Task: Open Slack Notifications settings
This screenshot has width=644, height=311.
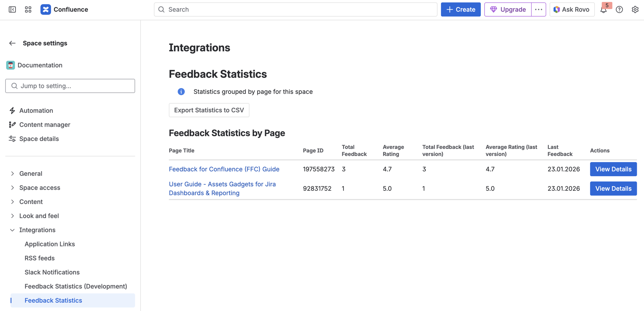Action: 52,272
